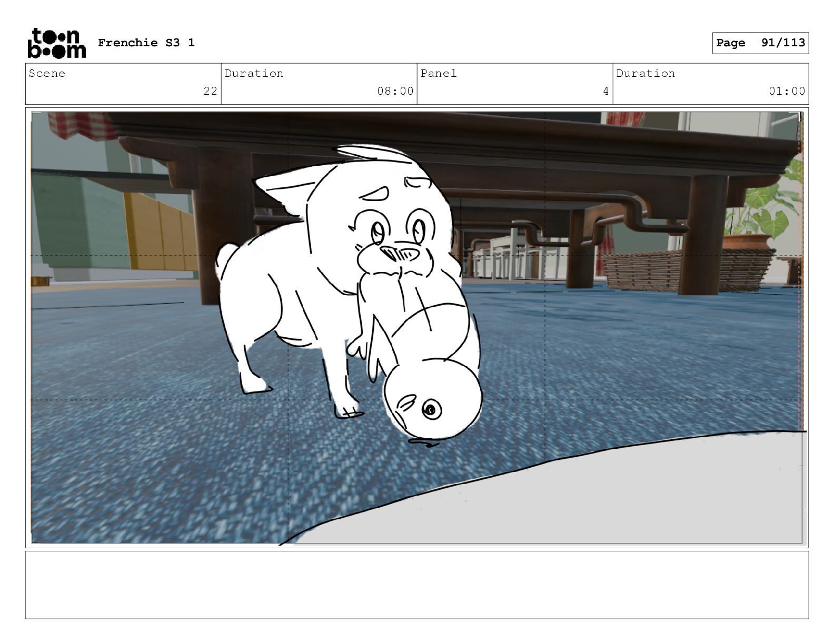
Task: Click the scene number '22'
Action: click(x=211, y=91)
